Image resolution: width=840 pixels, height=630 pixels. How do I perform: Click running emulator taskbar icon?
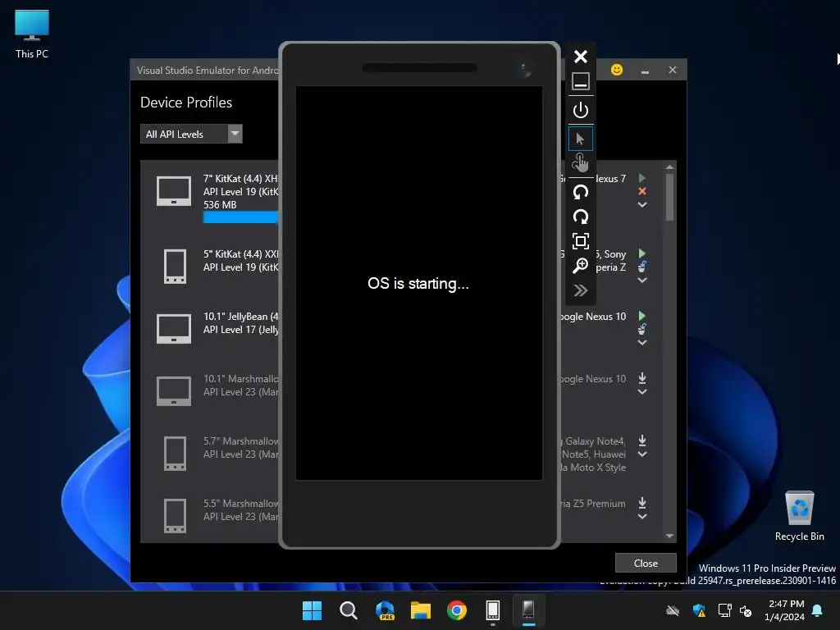coord(529,610)
